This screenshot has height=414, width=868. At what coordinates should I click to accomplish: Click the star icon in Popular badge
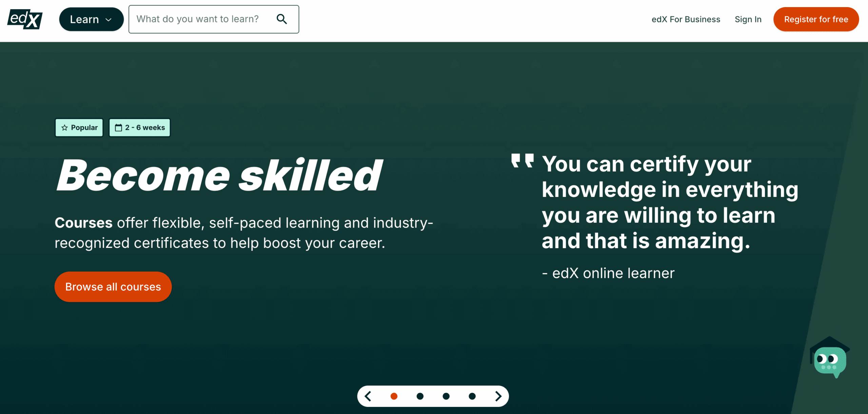coord(64,128)
